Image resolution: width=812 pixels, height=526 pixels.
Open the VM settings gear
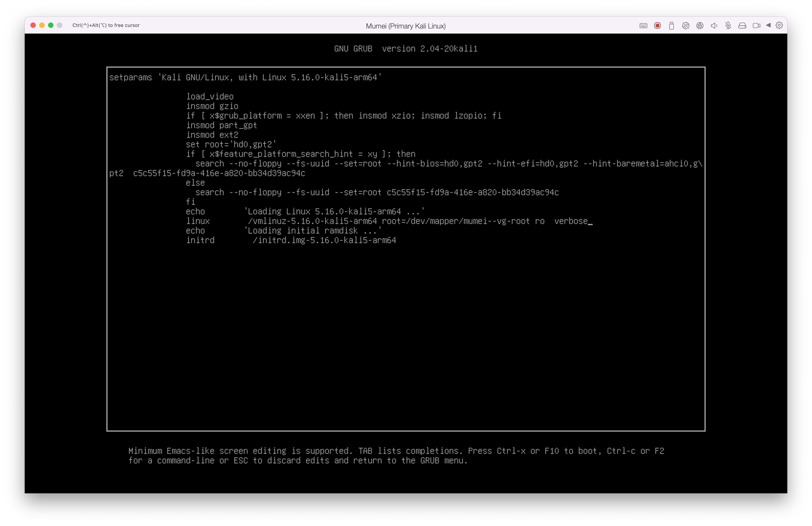pyautogui.click(x=779, y=25)
